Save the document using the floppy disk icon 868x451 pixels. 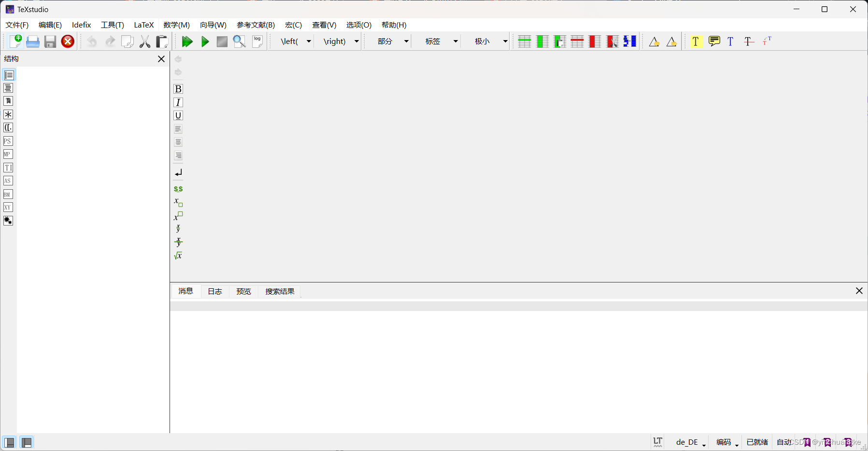click(50, 42)
